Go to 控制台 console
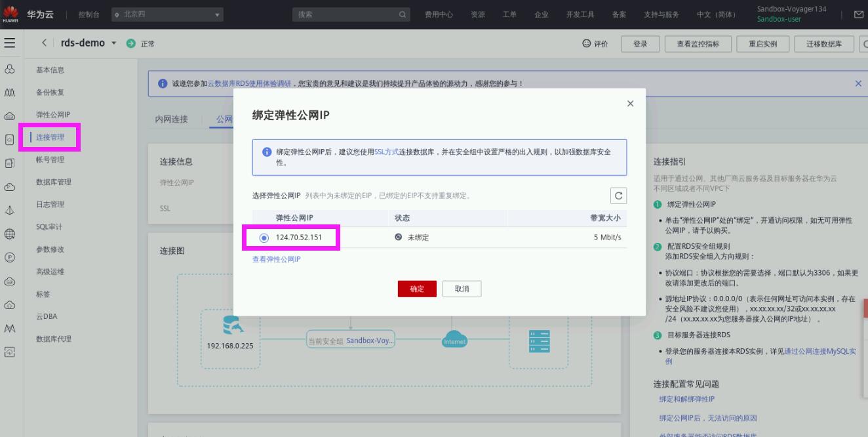Image resolution: width=868 pixels, height=437 pixels. [89, 14]
